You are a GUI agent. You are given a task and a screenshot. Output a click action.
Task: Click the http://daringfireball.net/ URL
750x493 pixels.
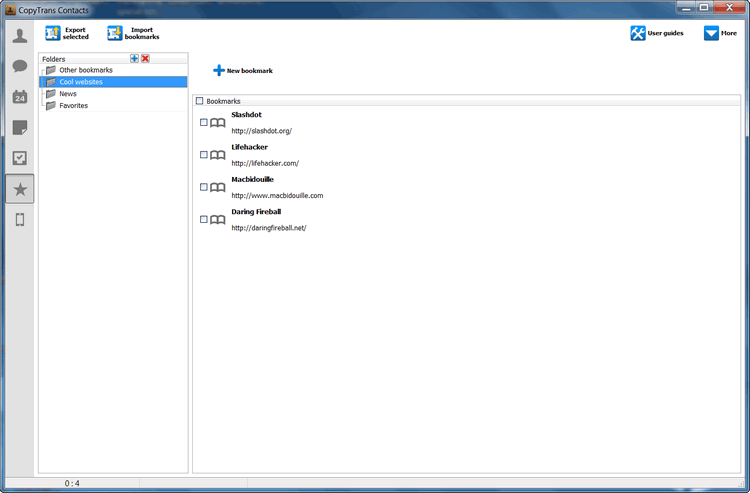(269, 228)
